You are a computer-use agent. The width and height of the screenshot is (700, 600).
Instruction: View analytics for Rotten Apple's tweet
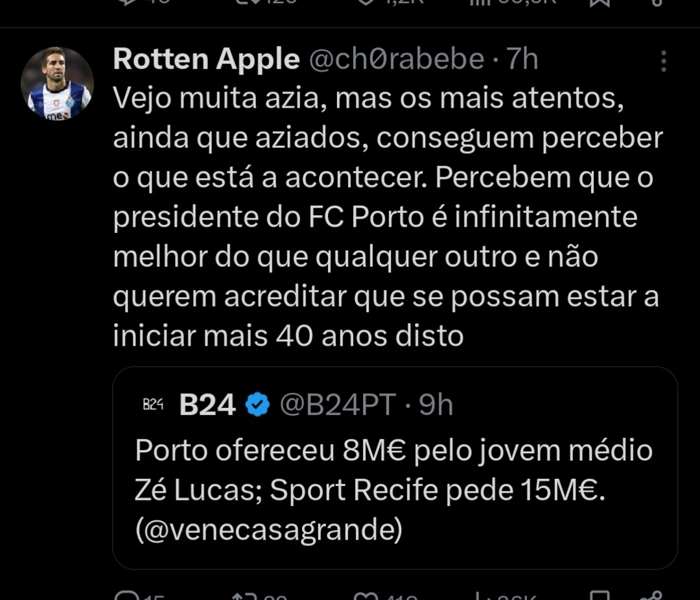coord(480,595)
